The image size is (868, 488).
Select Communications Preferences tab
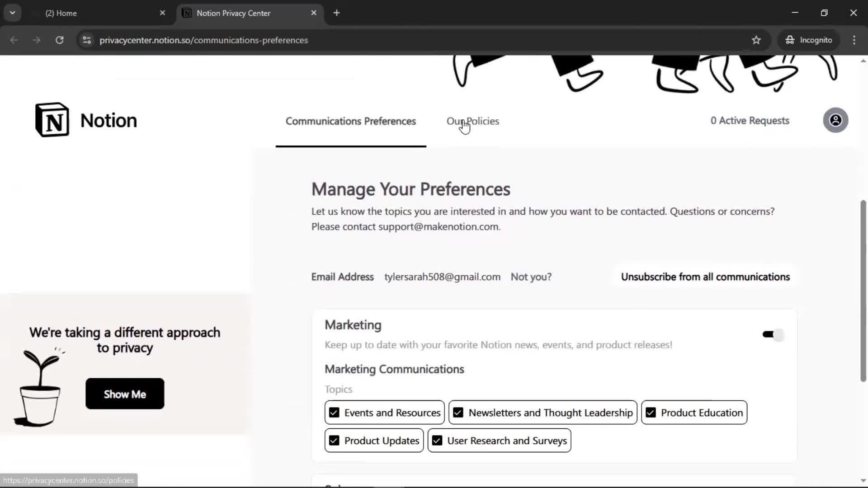[x=351, y=121]
